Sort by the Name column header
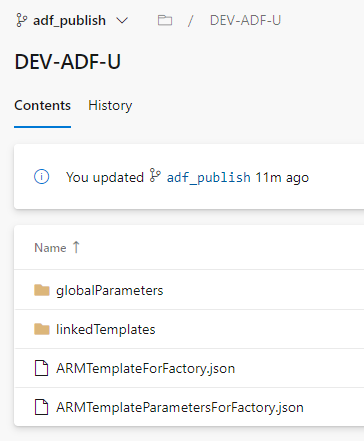The width and height of the screenshot is (364, 441). tap(50, 248)
